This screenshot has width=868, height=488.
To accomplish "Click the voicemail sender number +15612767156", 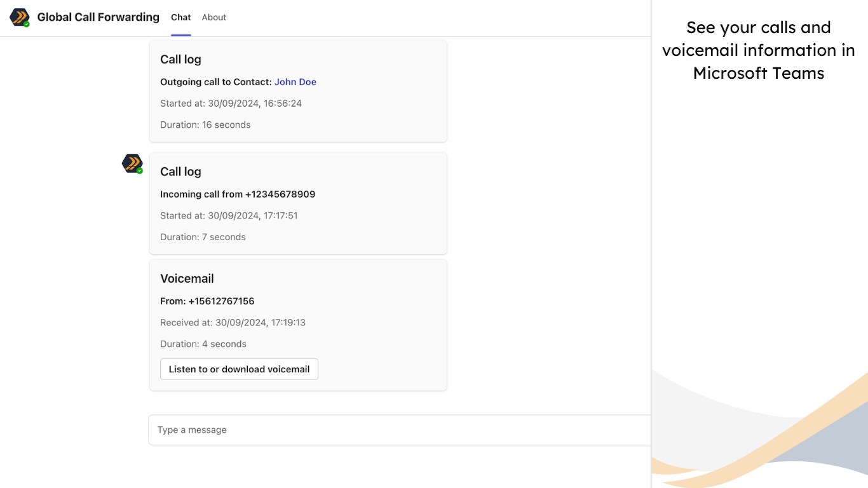I will pyautogui.click(x=221, y=301).
